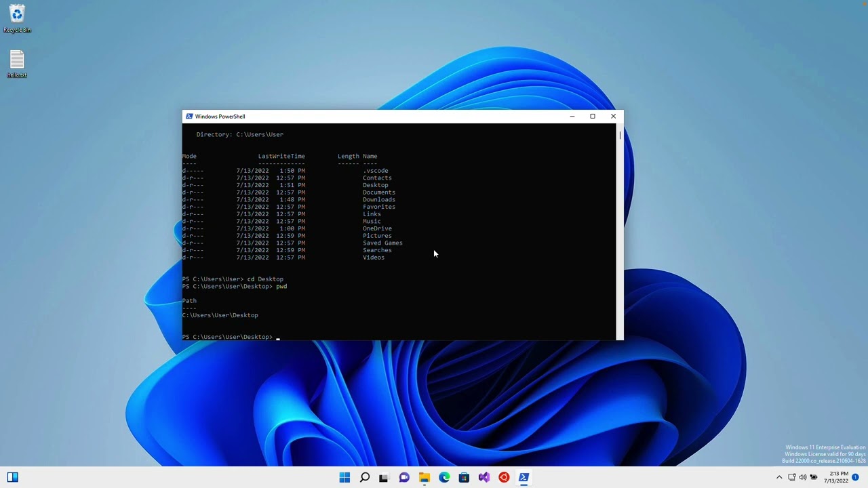Click the Music directory name
The width and height of the screenshot is (868, 488).
372,222
